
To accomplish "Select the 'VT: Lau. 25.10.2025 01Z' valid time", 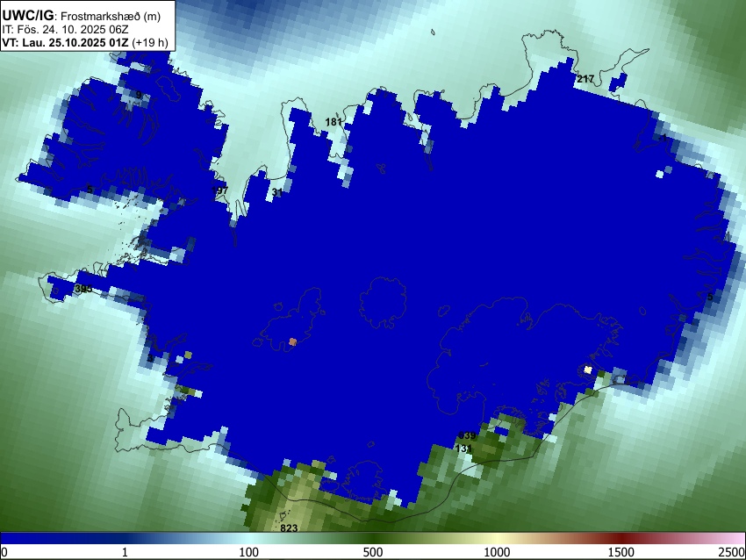I will (65, 43).
